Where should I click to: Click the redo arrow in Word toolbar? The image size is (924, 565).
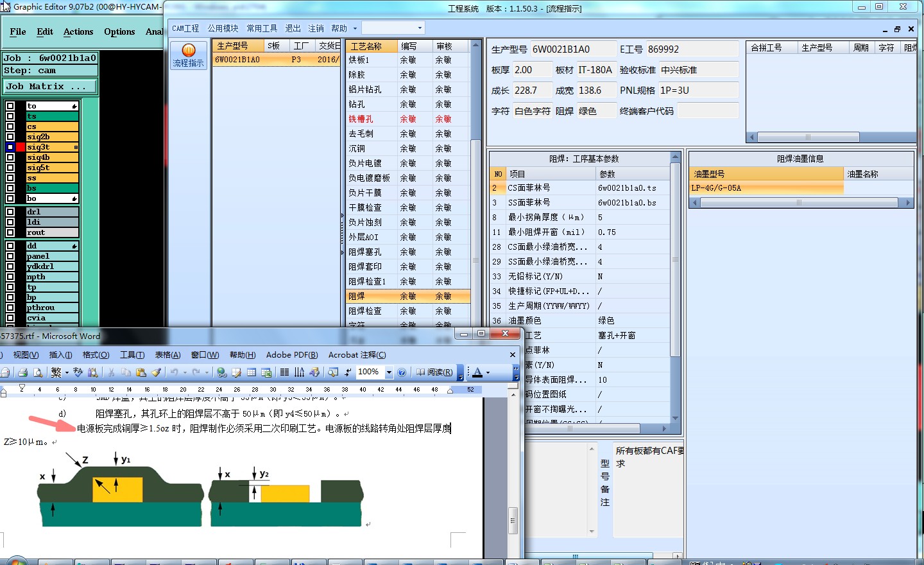pyautogui.click(x=196, y=372)
